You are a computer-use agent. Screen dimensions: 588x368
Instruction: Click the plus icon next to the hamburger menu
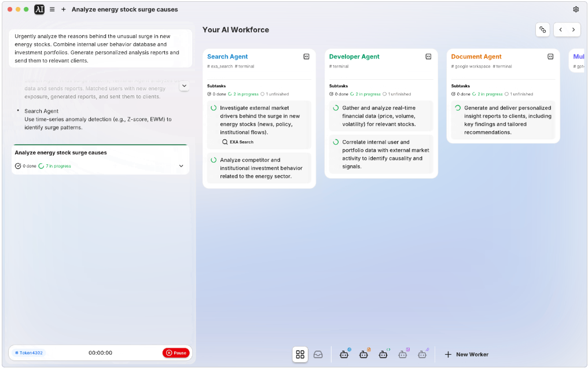[64, 9]
